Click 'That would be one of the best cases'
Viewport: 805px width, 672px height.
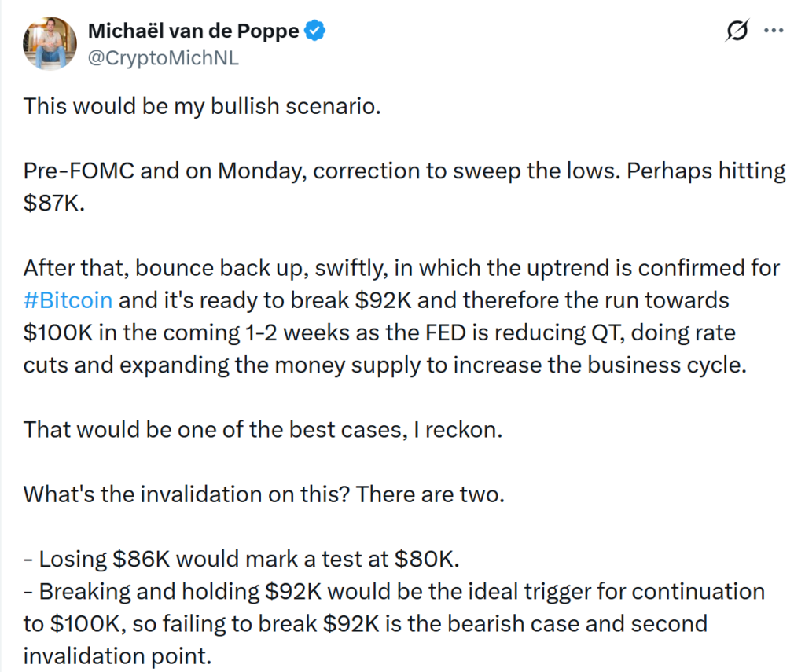pyautogui.click(x=261, y=430)
